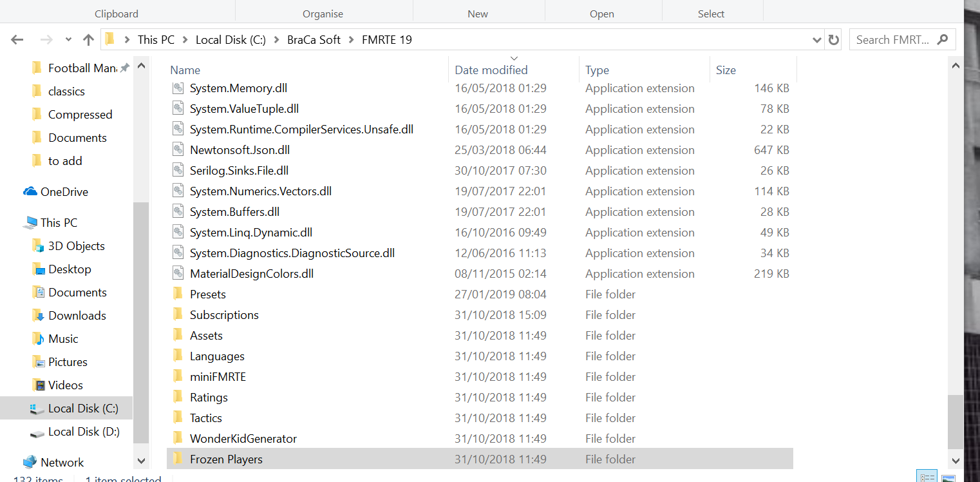Open 3D Objects in sidebar

[76, 246]
